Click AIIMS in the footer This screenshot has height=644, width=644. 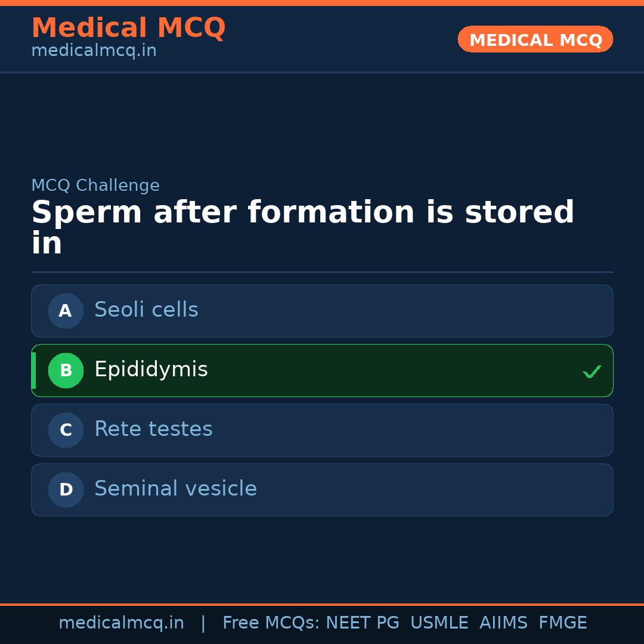(503, 623)
